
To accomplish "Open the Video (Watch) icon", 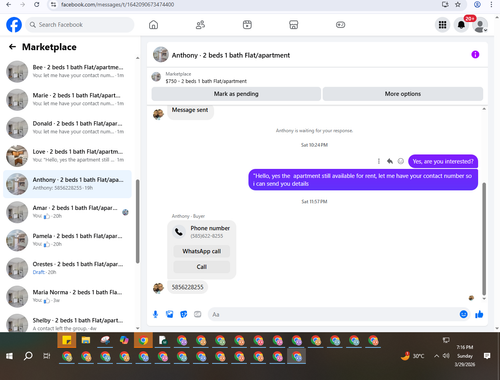I will pyautogui.click(x=247, y=25).
